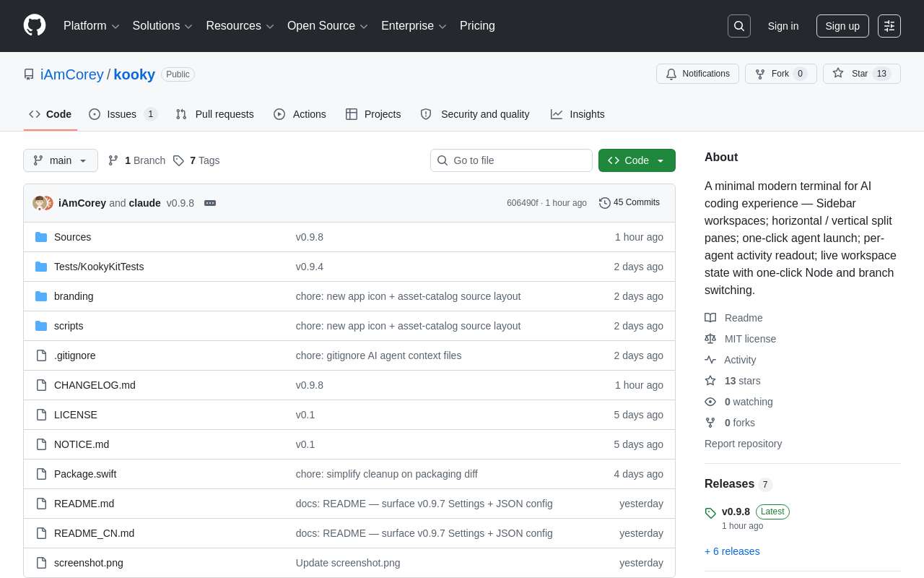Viewport: 924px width, 578px height.
Task: Star the kooky repository
Action: point(862,74)
